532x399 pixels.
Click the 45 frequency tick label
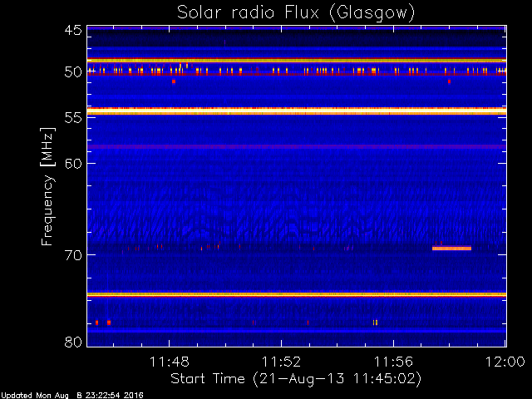click(x=73, y=30)
